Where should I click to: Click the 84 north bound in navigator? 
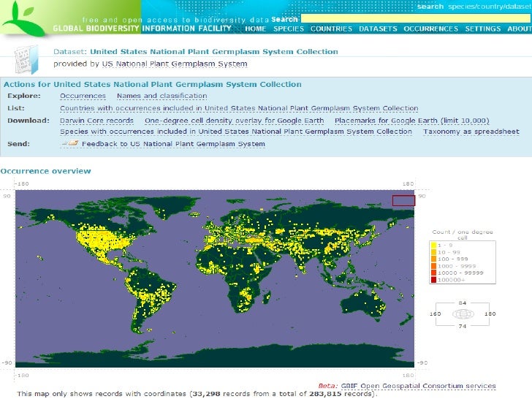463,303
